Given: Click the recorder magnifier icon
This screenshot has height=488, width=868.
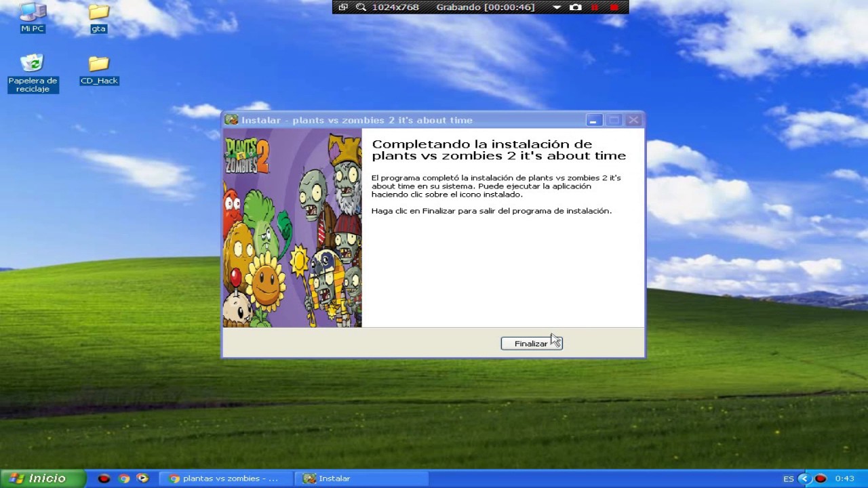Looking at the screenshot, I should pyautogui.click(x=361, y=7).
